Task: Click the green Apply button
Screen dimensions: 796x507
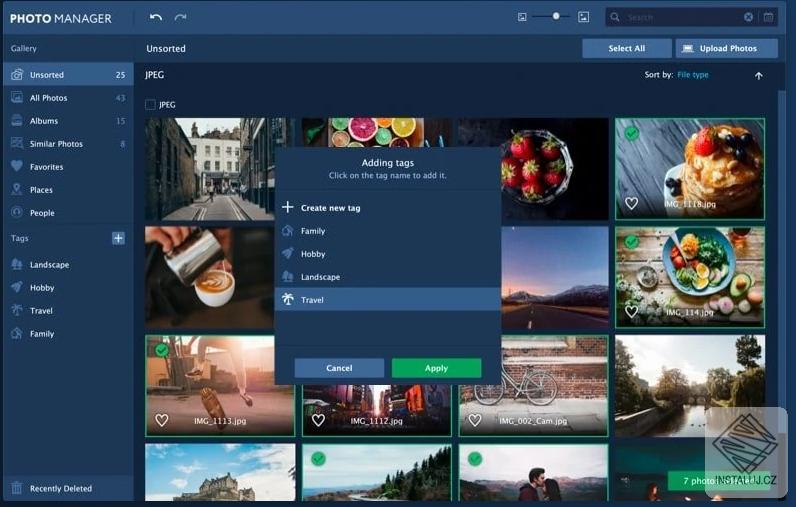Action: point(437,368)
